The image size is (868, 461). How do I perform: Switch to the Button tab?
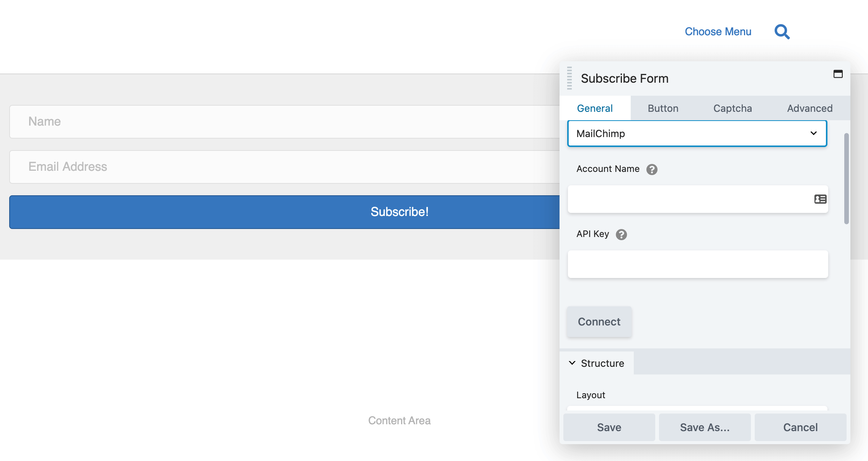(x=663, y=108)
